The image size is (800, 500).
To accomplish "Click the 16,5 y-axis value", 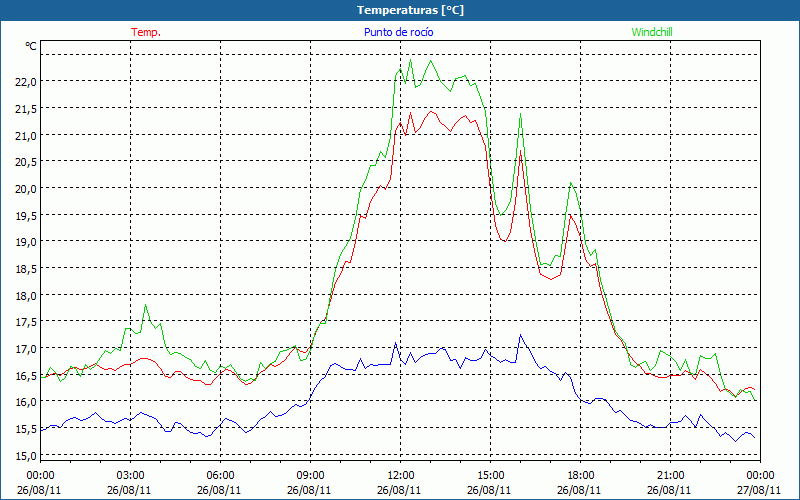I will tap(25, 376).
